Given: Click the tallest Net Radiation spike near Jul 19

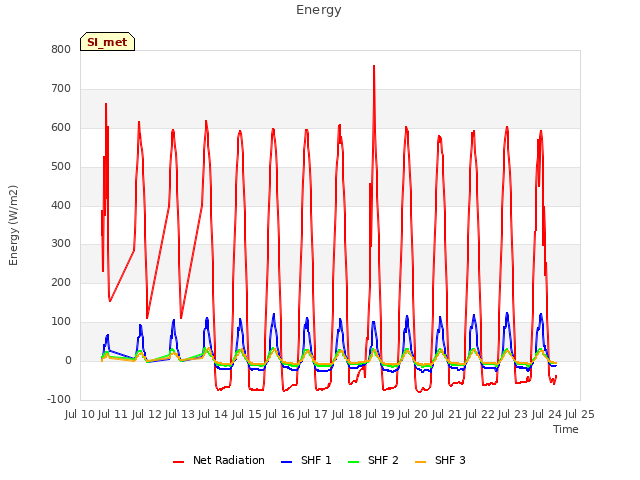Looking at the screenshot, I should tap(374, 66).
